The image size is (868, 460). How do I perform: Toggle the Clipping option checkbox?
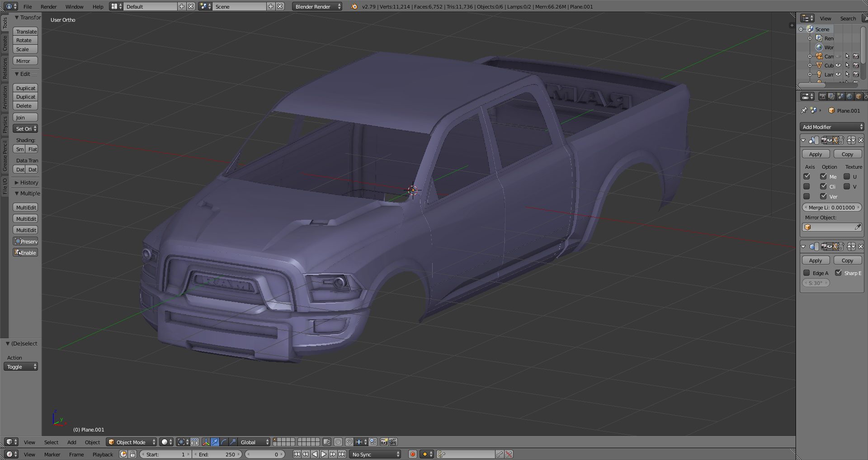(x=823, y=186)
